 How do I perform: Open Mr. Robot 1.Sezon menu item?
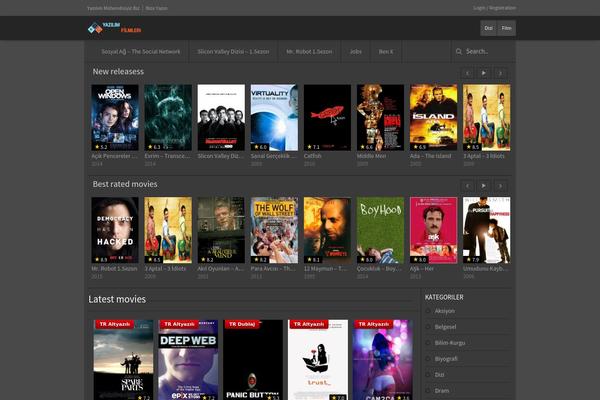(x=309, y=51)
